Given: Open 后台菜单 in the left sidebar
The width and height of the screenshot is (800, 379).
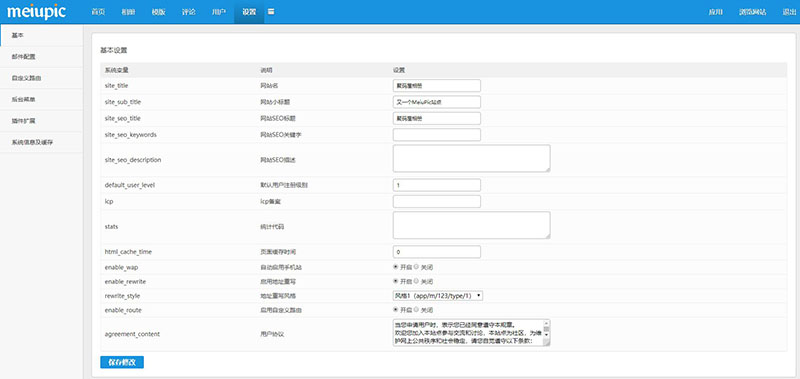Looking at the screenshot, I should pos(41,100).
